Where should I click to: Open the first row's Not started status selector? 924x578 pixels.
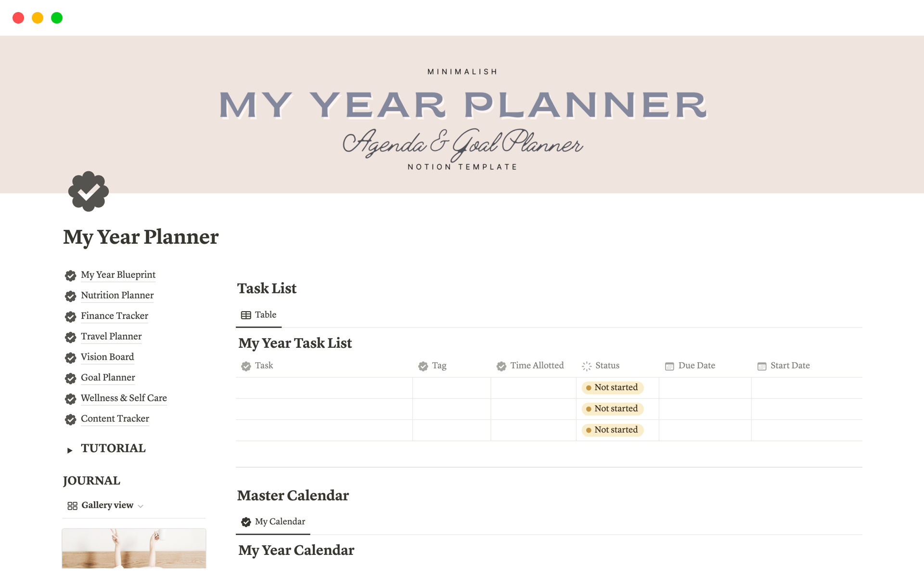tap(612, 387)
